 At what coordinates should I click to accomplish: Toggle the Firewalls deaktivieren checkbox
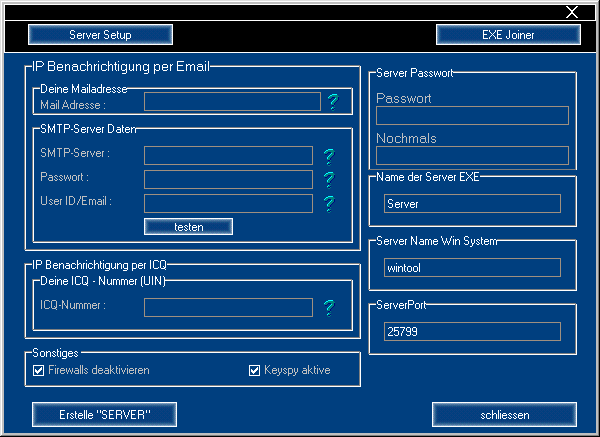[x=39, y=371]
